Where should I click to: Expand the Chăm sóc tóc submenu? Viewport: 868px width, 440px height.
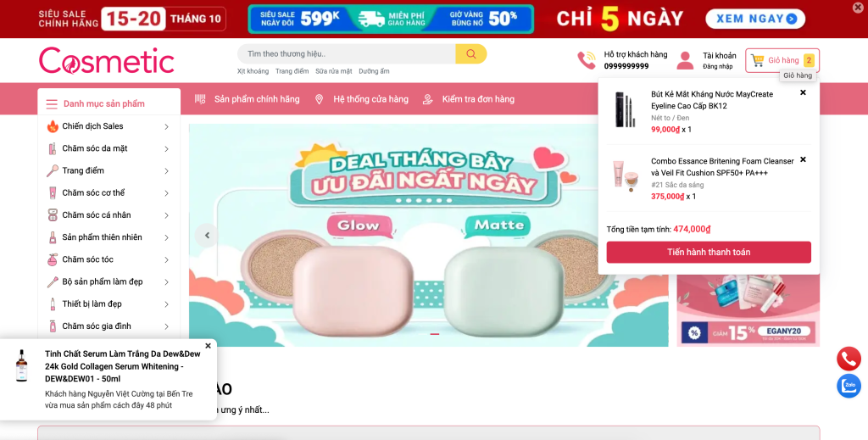coord(166,259)
